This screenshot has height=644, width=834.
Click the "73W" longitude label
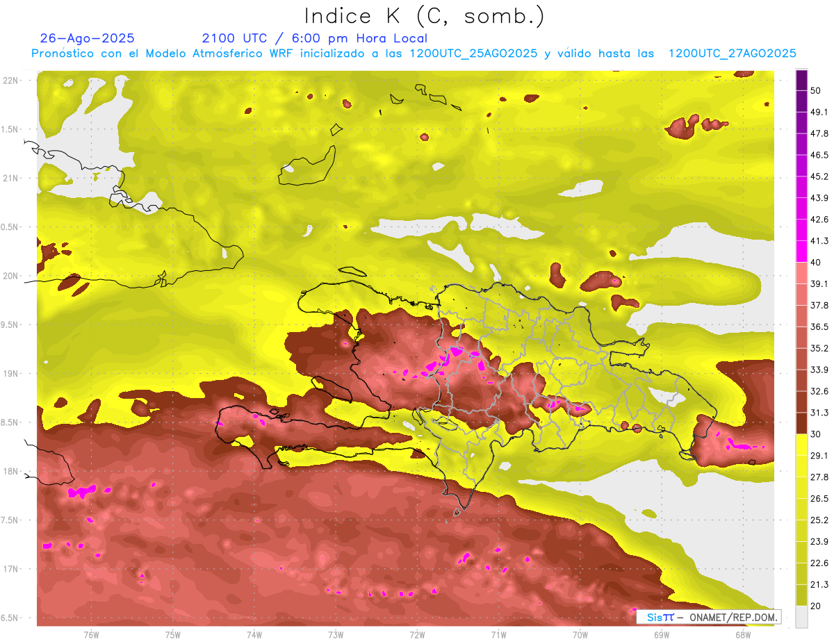336,634
